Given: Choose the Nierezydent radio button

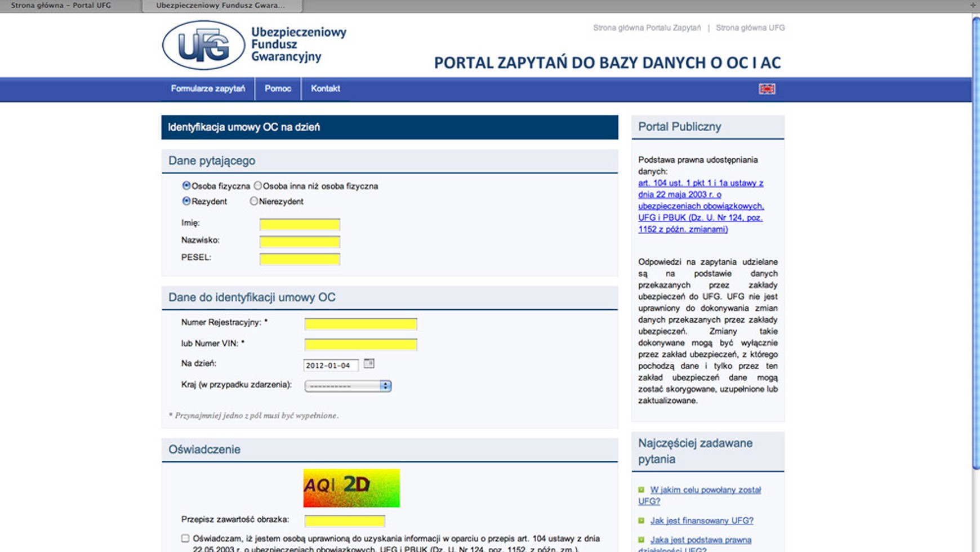Looking at the screenshot, I should [x=254, y=201].
